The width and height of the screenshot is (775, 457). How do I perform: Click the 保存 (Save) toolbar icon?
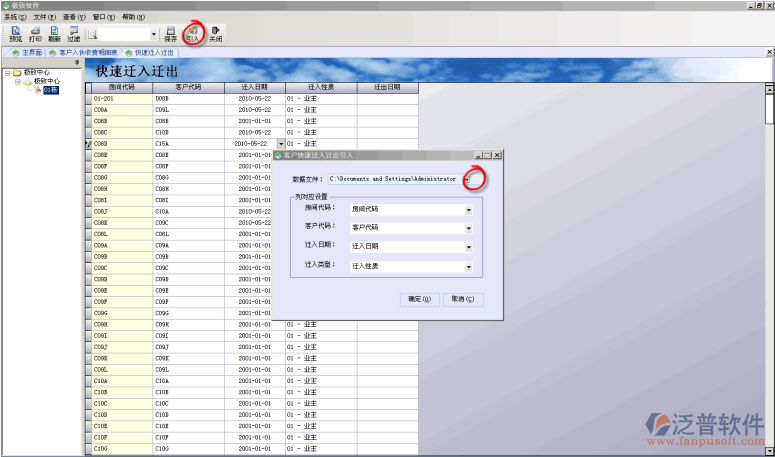(170, 33)
